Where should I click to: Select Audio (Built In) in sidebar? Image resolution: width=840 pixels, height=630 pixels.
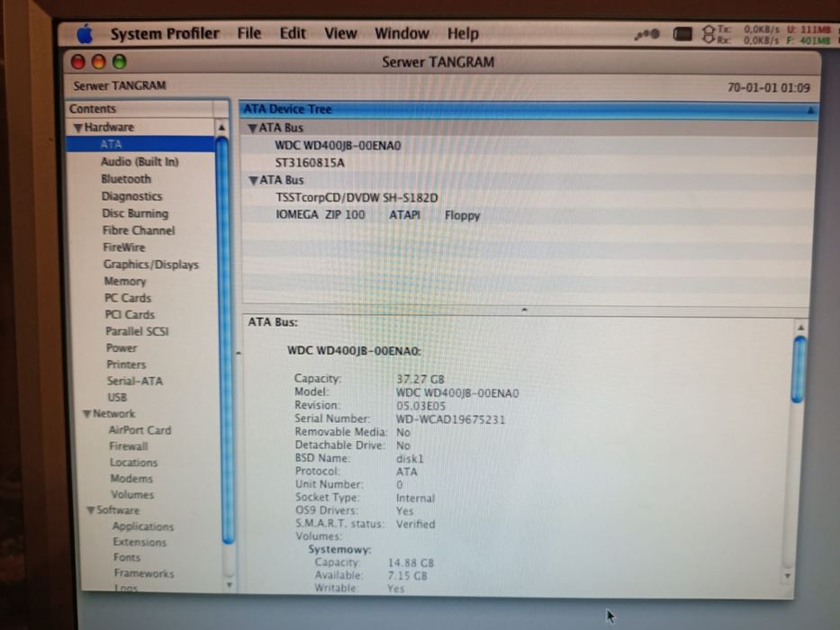tap(140, 162)
